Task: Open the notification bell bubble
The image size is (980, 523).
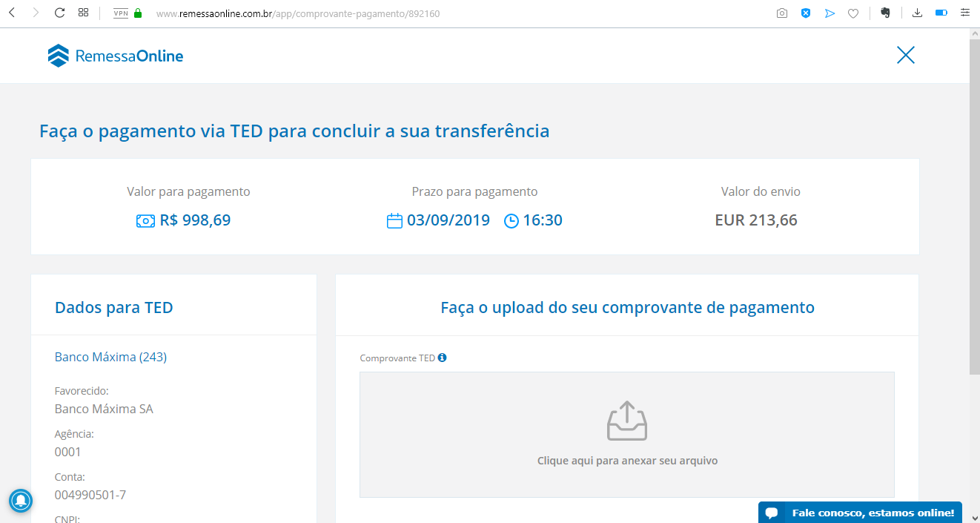Action: pos(21,501)
